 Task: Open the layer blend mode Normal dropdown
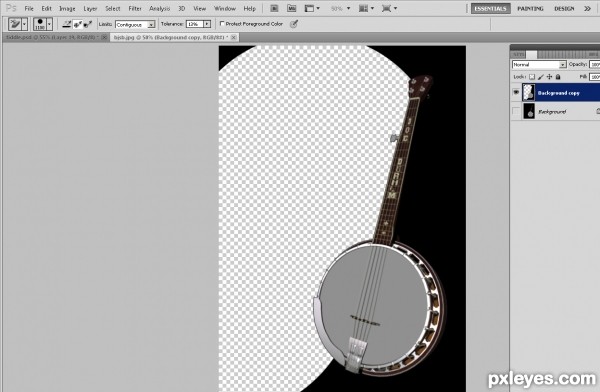(539, 64)
